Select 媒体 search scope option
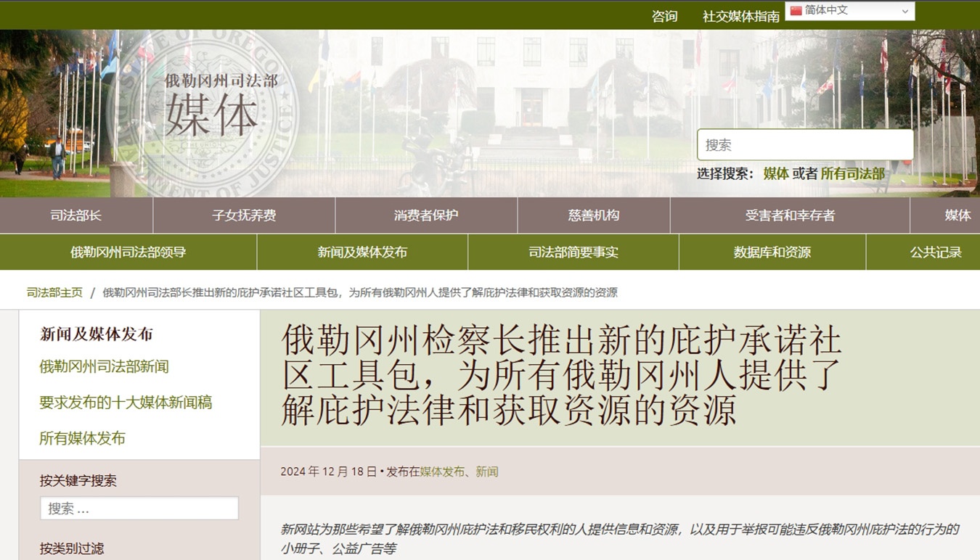The image size is (980, 560). 775,173
